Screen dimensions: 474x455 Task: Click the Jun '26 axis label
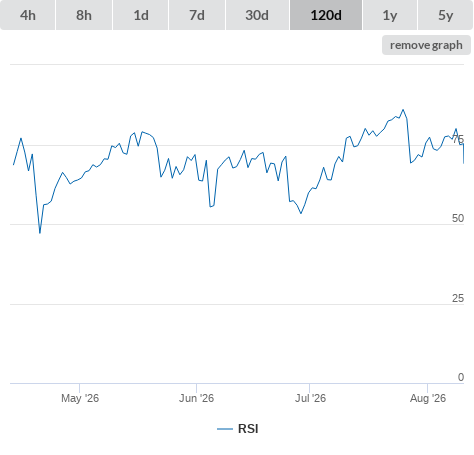pos(196,398)
